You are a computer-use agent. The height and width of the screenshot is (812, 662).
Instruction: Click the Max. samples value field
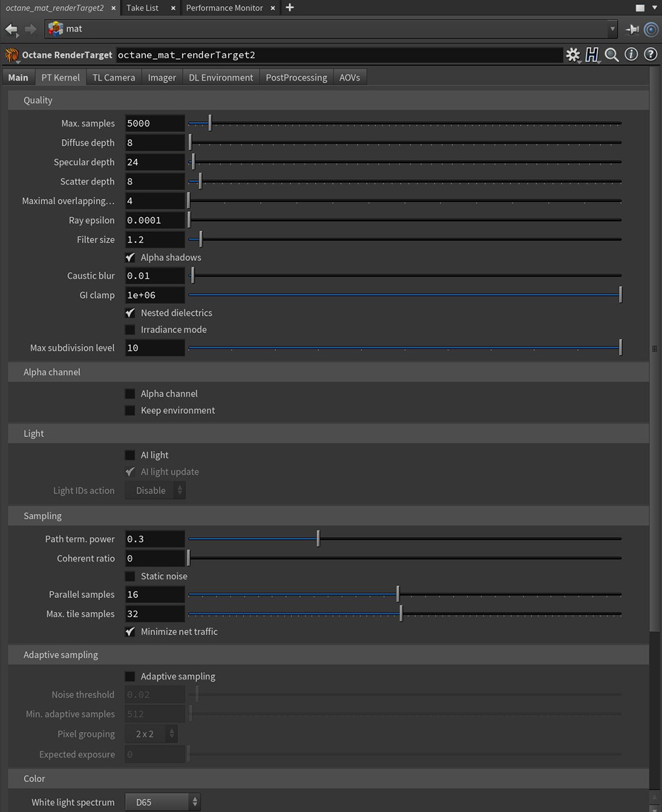[155, 123]
